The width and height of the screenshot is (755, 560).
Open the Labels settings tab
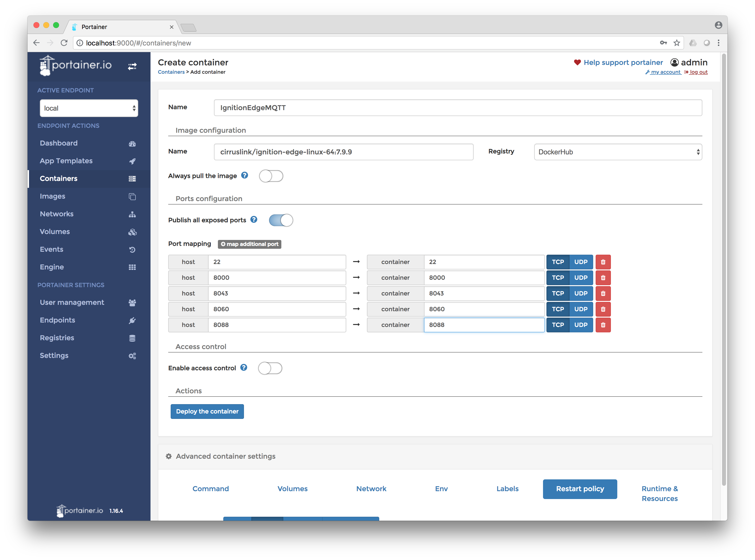point(507,489)
